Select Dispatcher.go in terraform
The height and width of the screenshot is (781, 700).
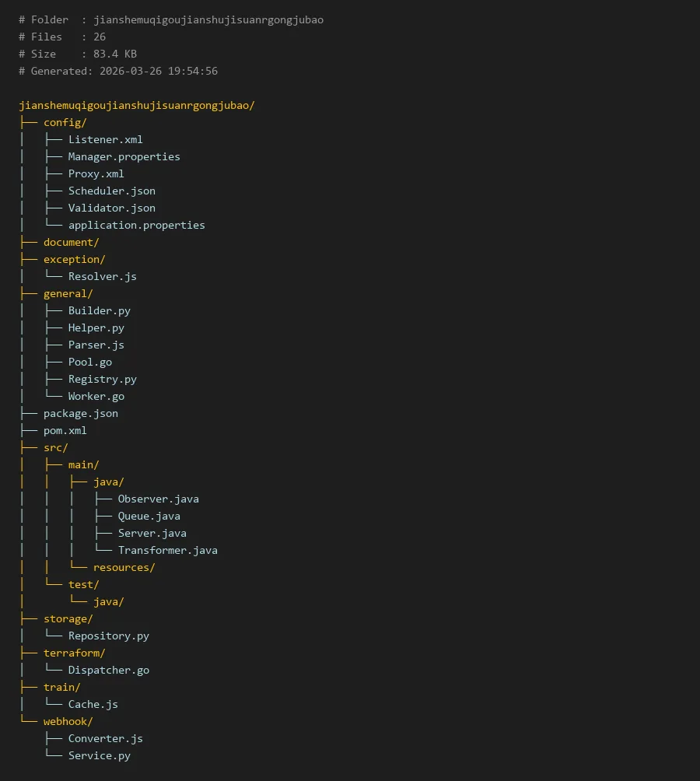(x=108, y=670)
